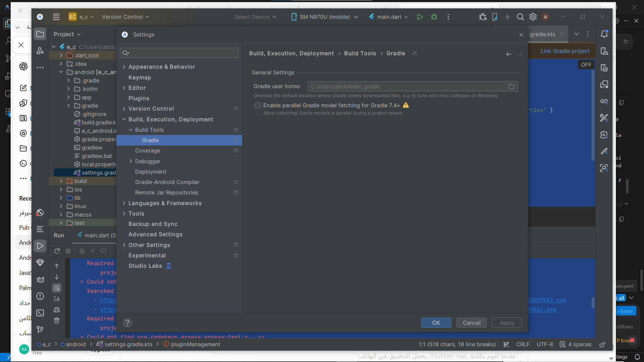Image resolution: width=644 pixels, height=362 pixels.
Task: Close the Settings dialog
Action: click(521, 35)
